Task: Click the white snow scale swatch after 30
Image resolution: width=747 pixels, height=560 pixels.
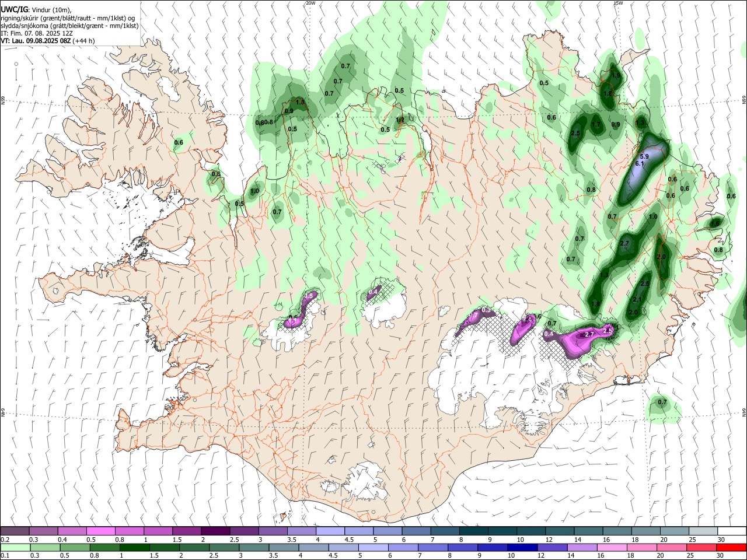Action: [x=732, y=531]
